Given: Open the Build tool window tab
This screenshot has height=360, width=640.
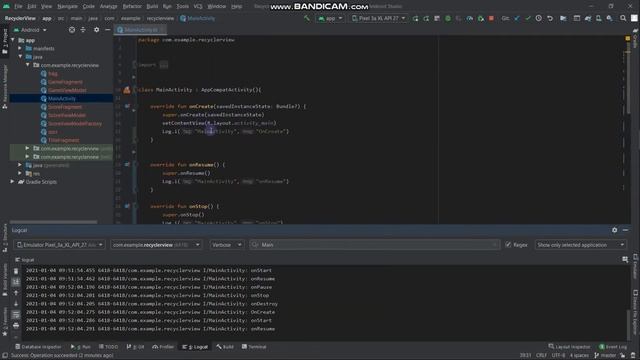Looking at the screenshot, I should click(225, 347).
